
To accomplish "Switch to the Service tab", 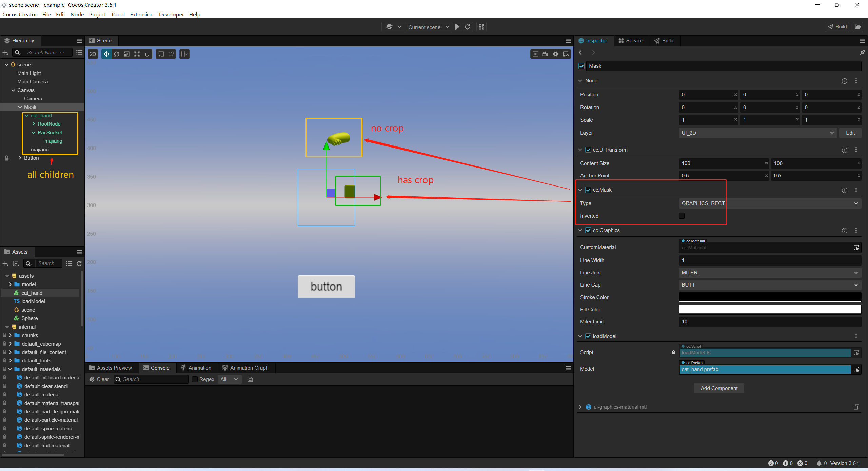I will click(x=630, y=41).
